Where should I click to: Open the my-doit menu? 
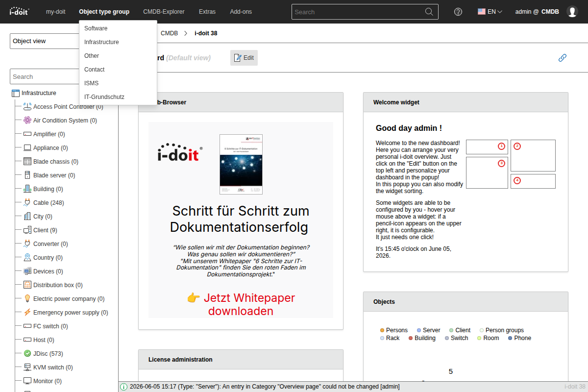[55, 12]
